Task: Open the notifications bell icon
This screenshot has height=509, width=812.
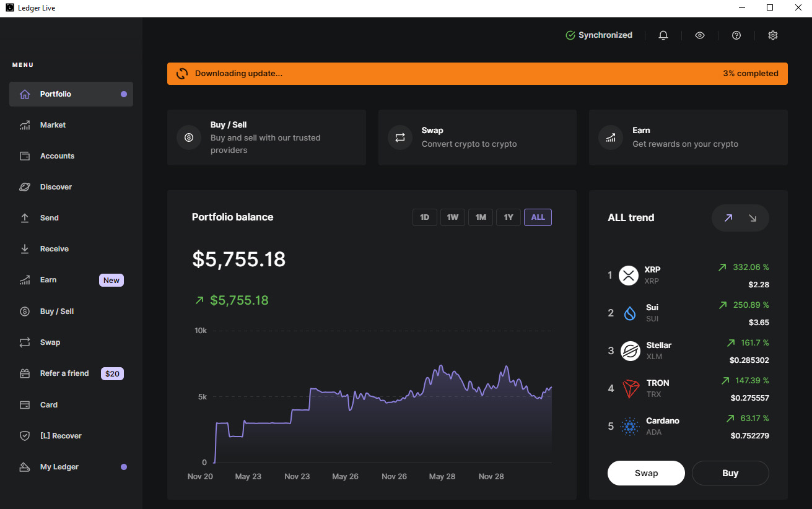Action: (x=663, y=35)
